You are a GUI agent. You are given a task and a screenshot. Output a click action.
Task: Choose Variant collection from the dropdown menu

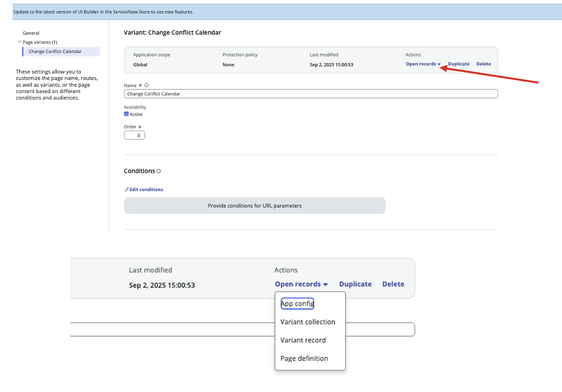[308, 322]
